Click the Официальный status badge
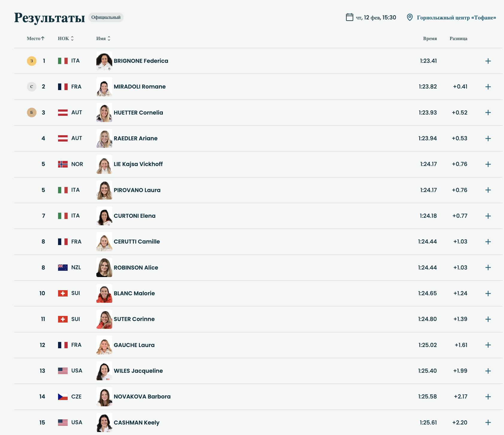Screen dimensions: 504x435 [x=106, y=17]
